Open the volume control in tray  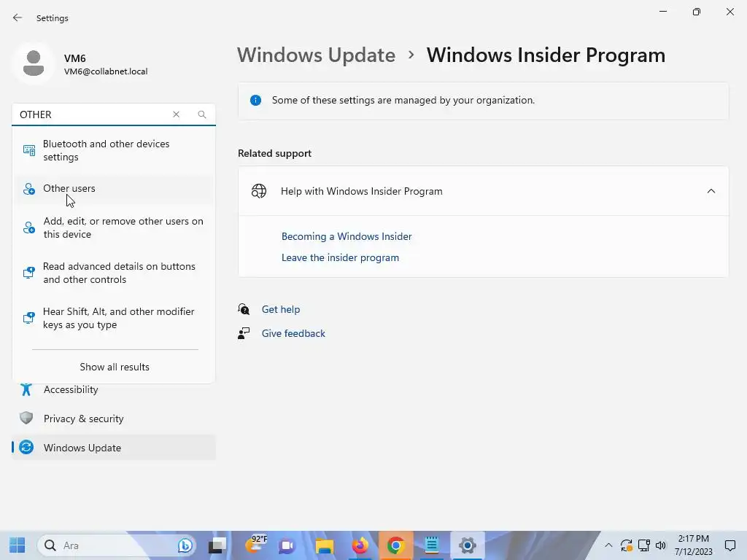(x=661, y=545)
